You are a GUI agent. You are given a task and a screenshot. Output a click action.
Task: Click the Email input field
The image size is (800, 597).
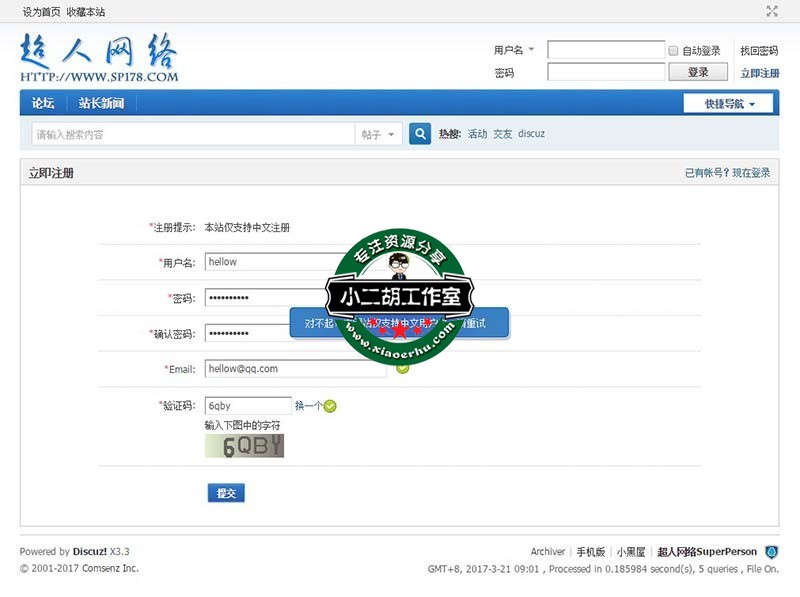295,368
